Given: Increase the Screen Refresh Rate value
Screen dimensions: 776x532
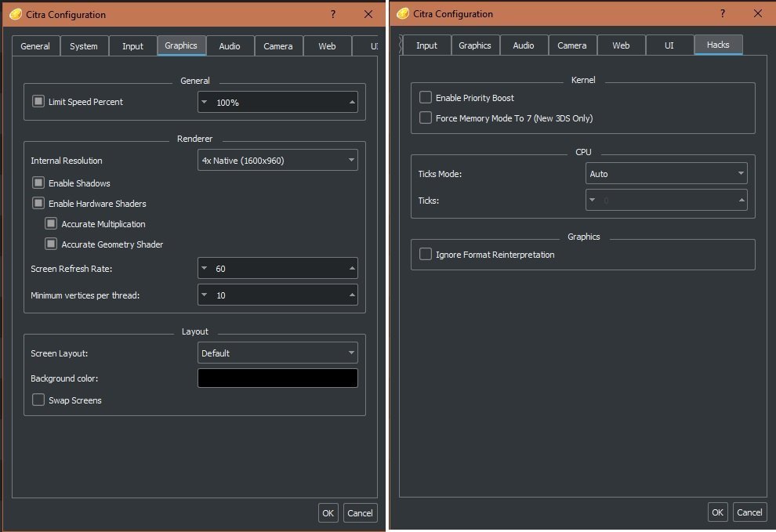Looking at the screenshot, I should click(352, 268).
